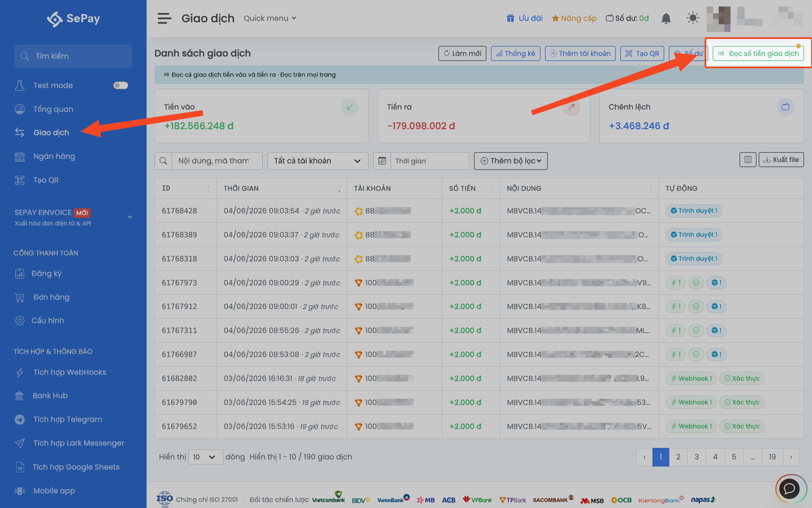
Task: Click the Số dư toolbar button
Action: coord(688,53)
